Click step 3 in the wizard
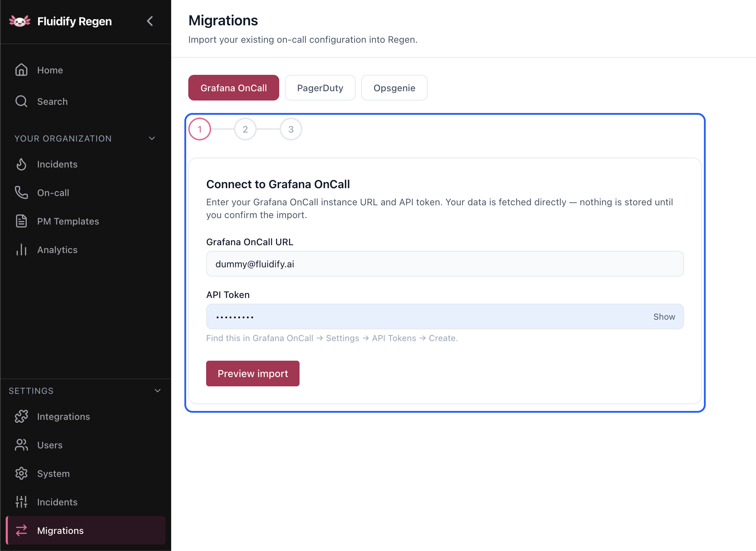756x551 pixels. pyautogui.click(x=291, y=129)
